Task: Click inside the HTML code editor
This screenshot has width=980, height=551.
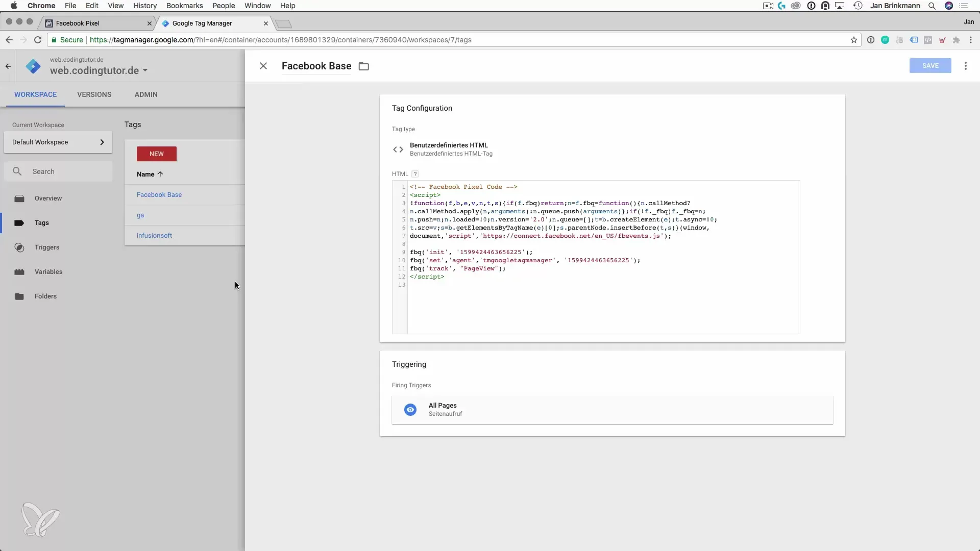Action: point(596,257)
